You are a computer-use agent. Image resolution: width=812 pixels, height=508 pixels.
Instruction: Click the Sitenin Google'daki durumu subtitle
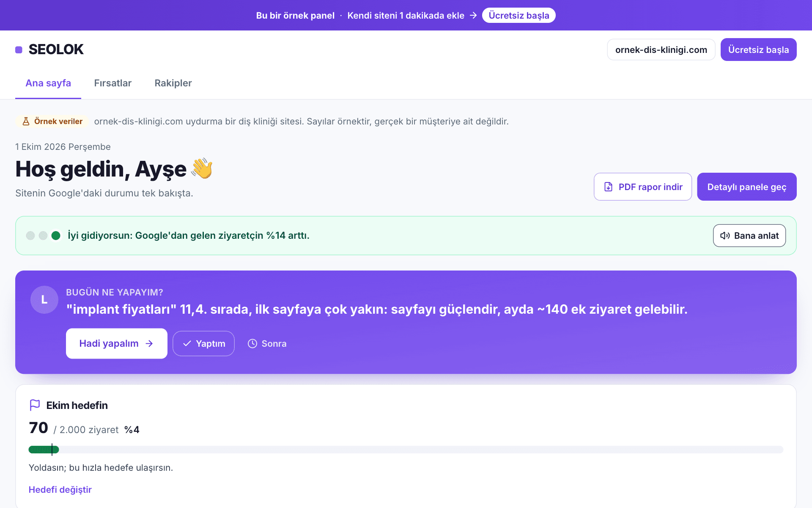coord(104,193)
